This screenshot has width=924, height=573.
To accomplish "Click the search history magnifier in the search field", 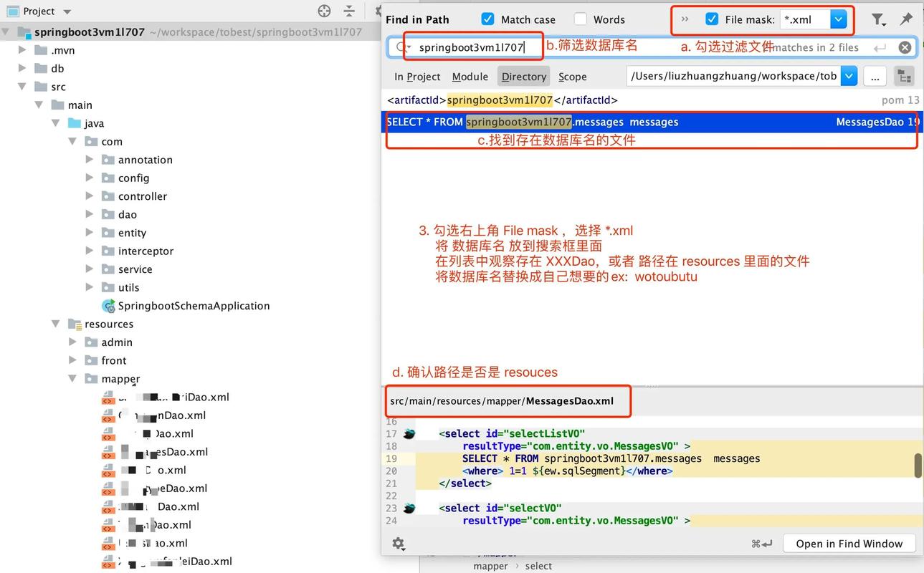I will click(x=401, y=47).
